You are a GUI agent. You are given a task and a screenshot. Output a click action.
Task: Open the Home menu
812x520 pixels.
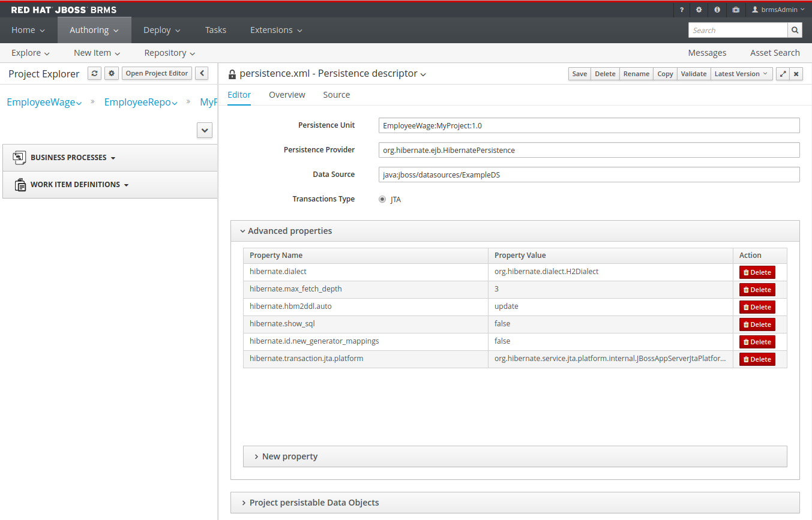coord(28,30)
